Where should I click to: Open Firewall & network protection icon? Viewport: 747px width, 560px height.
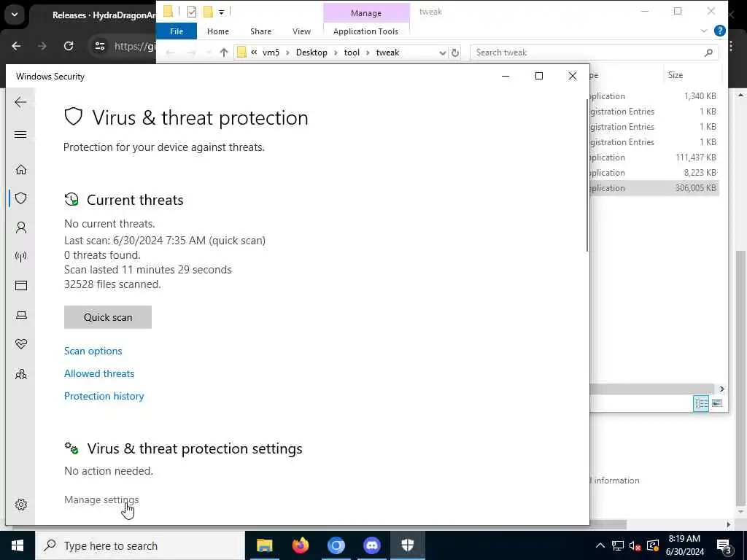(x=21, y=257)
